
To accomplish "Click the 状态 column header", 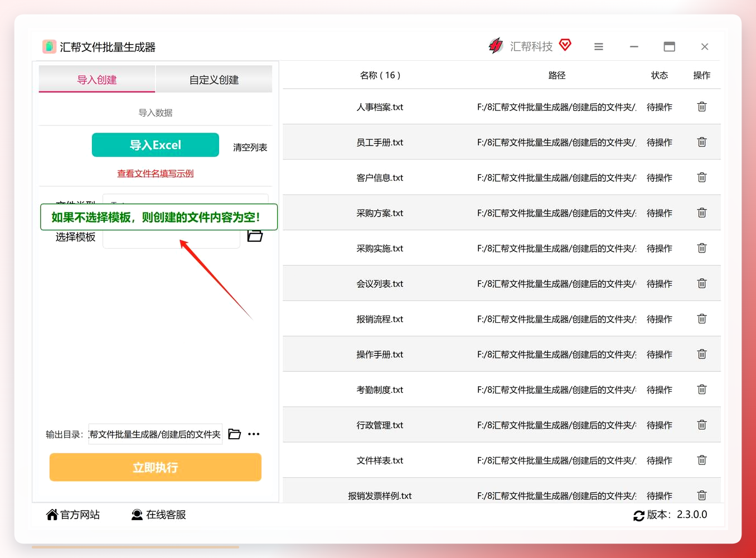I will tap(660, 75).
